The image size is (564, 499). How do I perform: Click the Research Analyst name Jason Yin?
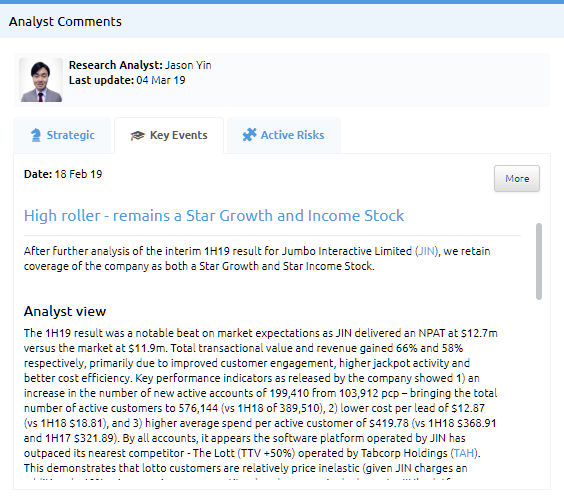pyautogui.click(x=188, y=65)
